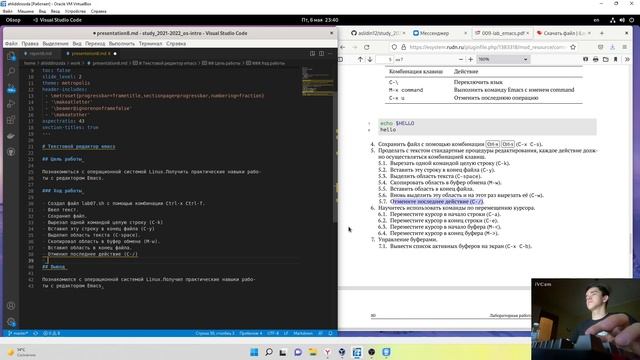Zoom out in the PDF viewer
Viewport: 640px width, 360px height.
pyautogui.click(x=461, y=60)
